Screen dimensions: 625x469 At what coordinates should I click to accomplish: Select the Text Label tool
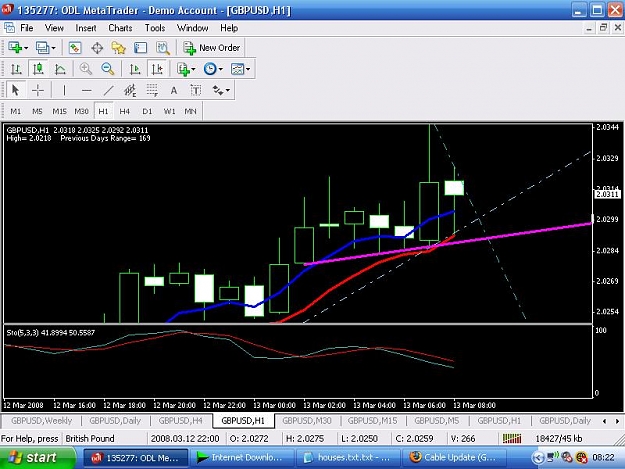click(x=196, y=90)
